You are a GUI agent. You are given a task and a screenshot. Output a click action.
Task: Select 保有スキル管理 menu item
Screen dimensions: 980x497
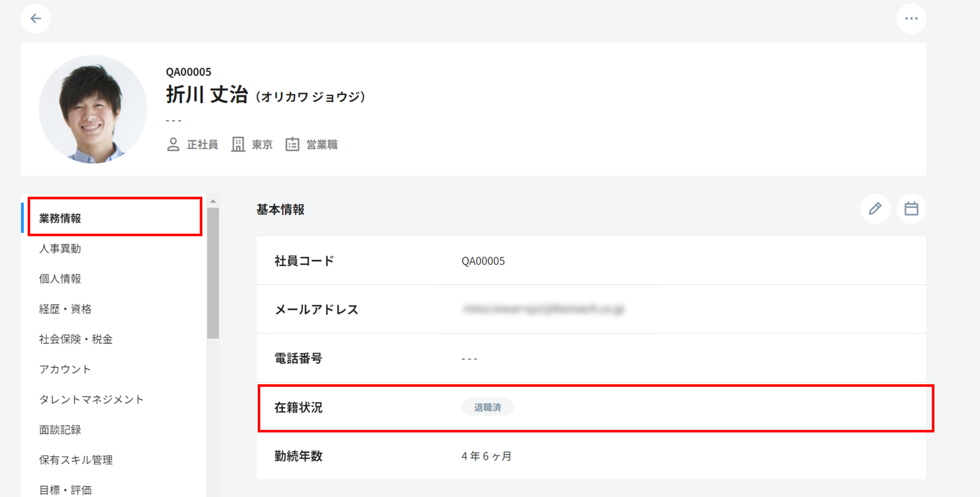pyautogui.click(x=76, y=460)
